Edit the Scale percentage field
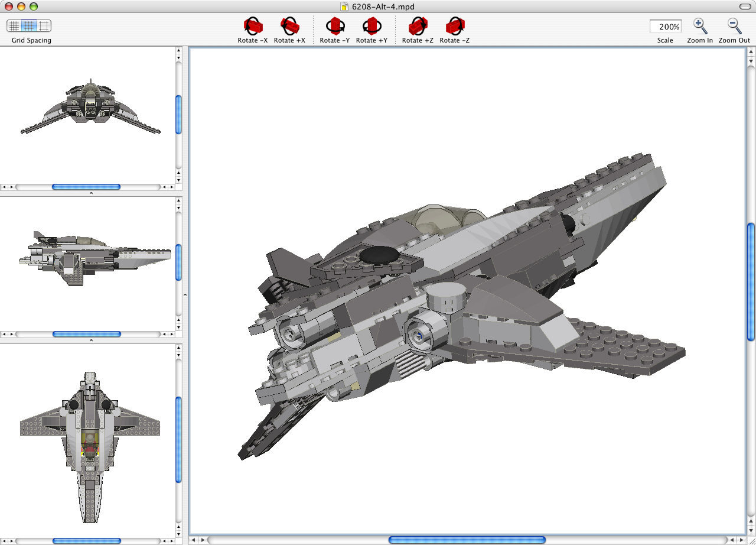 [665, 26]
